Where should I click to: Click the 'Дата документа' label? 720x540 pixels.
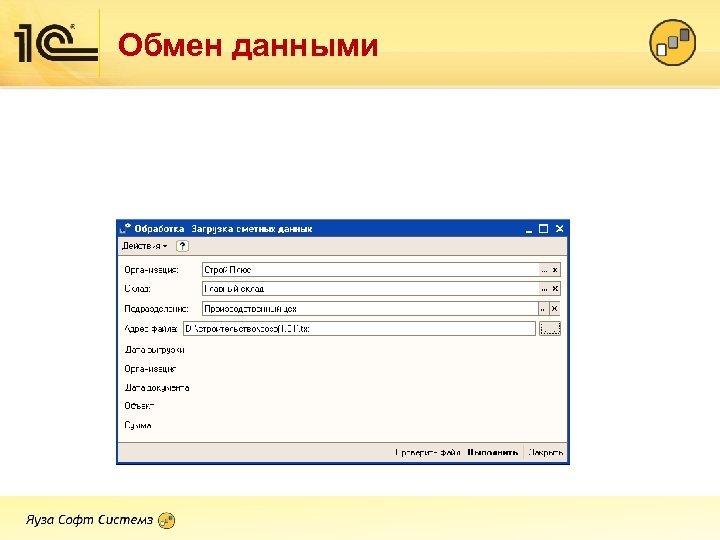coord(157,388)
